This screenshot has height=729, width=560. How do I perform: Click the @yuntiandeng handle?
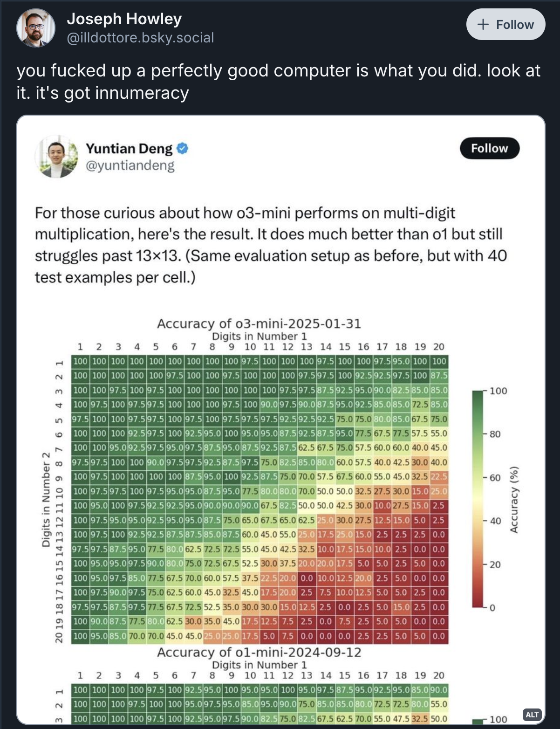pyautogui.click(x=130, y=165)
